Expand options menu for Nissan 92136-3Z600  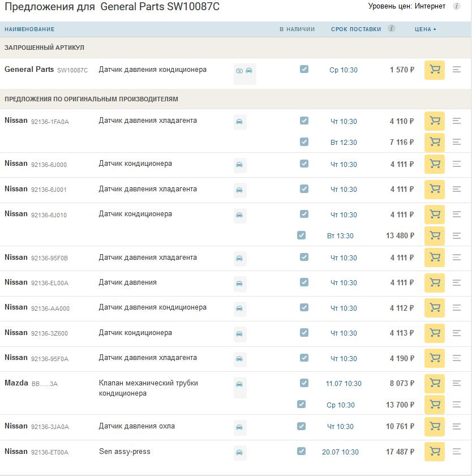tap(457, 333)
